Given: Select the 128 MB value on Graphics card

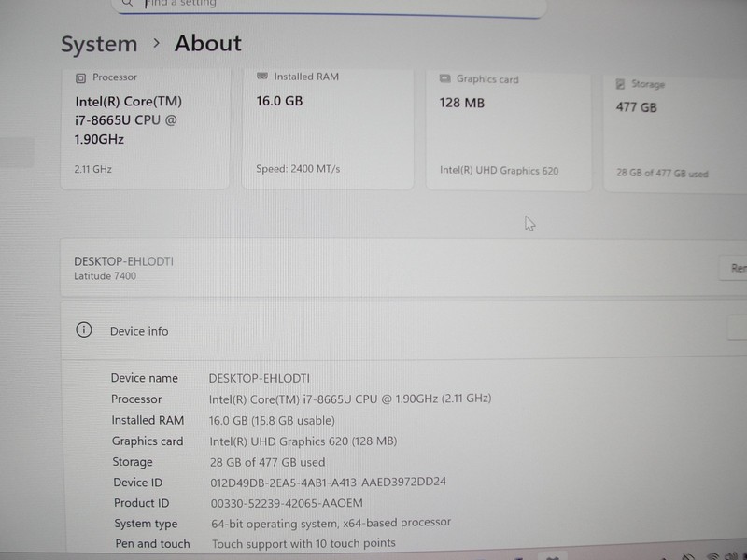Looking at the screenshot, I should click(461, 103).
